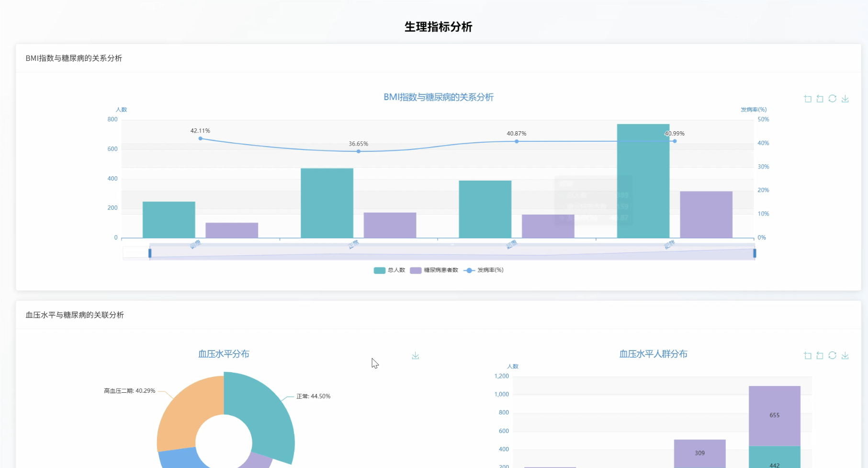
Task: Click teal total bar under 40.87% point
Action: point(485,209)
